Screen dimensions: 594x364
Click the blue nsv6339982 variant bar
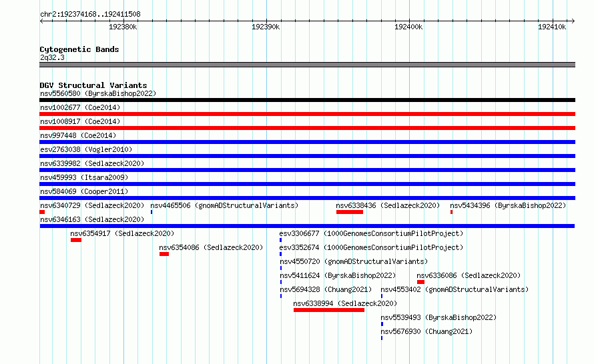(307, 170)
